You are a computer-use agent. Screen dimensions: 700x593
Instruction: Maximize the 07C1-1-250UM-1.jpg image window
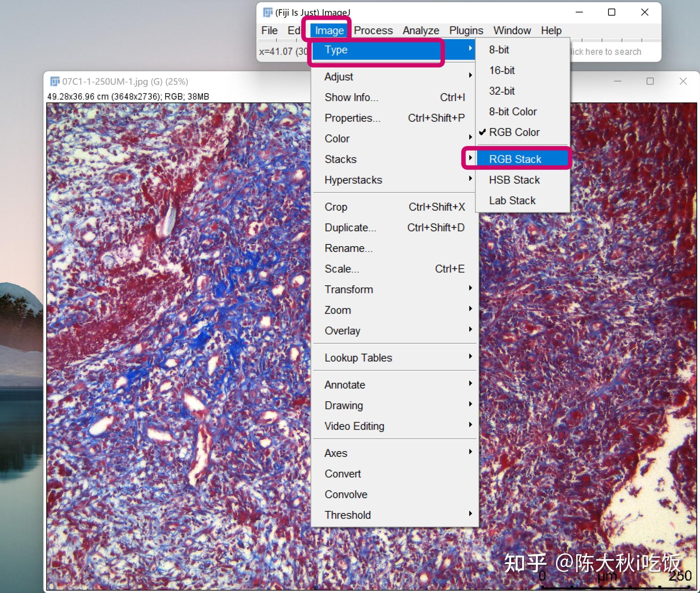point(650,81)
